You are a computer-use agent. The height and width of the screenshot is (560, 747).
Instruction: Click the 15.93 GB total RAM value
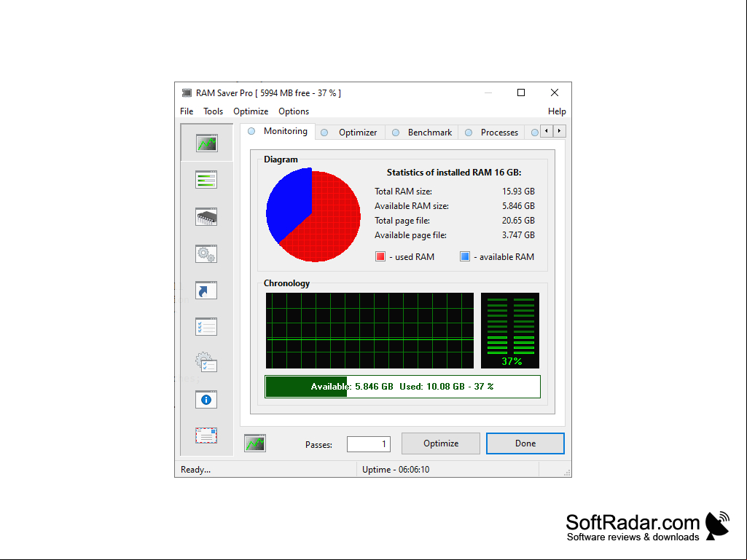click(518, 192)
